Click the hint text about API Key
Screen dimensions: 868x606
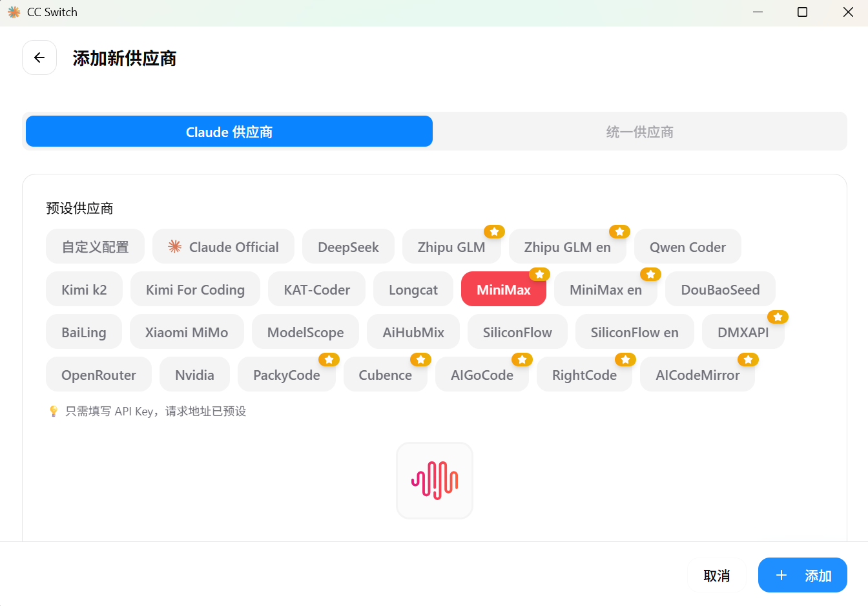click(156, 412)
